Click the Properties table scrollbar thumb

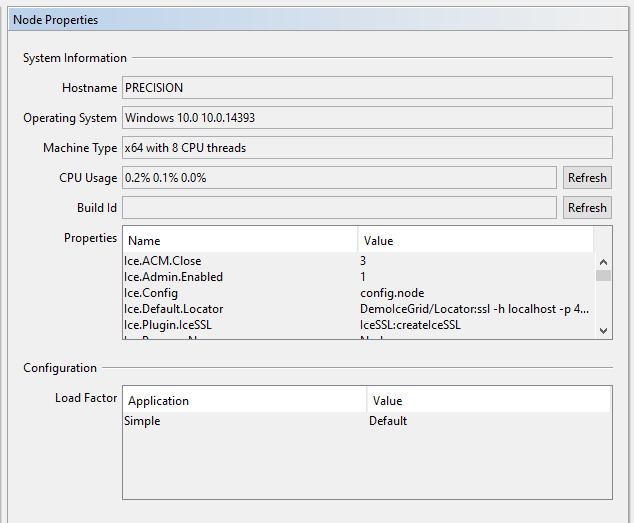[603, 276]
